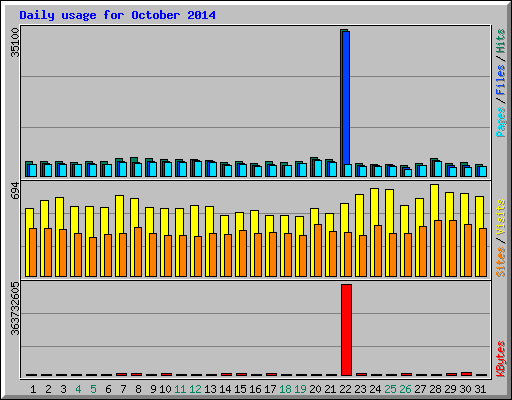512x400 pixels.
Task: Click the 'KBytes' legend label
Action: (x=501, y=359)
